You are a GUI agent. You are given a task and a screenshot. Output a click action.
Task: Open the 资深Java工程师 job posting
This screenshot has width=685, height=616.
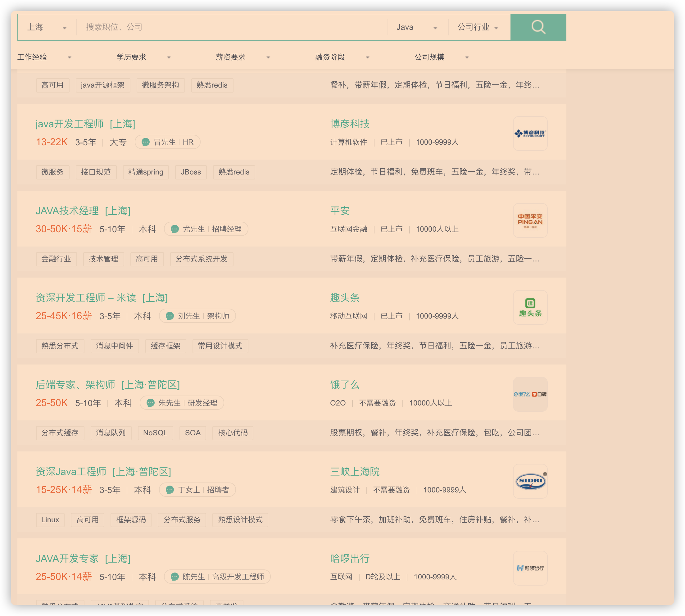104,472
